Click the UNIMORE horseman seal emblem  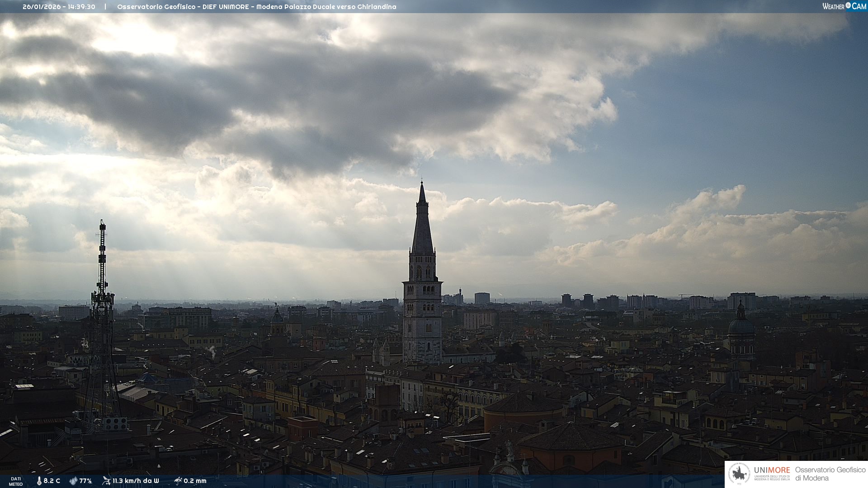pos(739,474)
